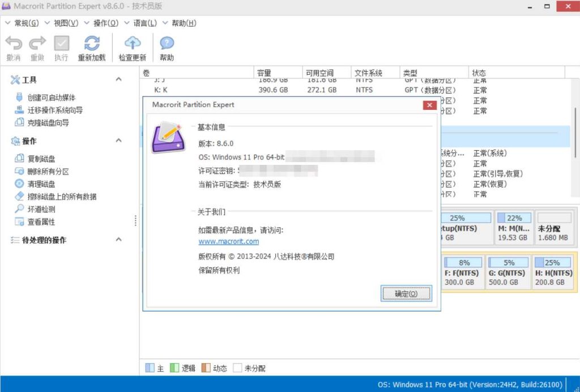This screenshot has width=580, height=392.
Task: Click the 擦除磁盘上的所有数据 eraser icon
Action: [19, 196]
